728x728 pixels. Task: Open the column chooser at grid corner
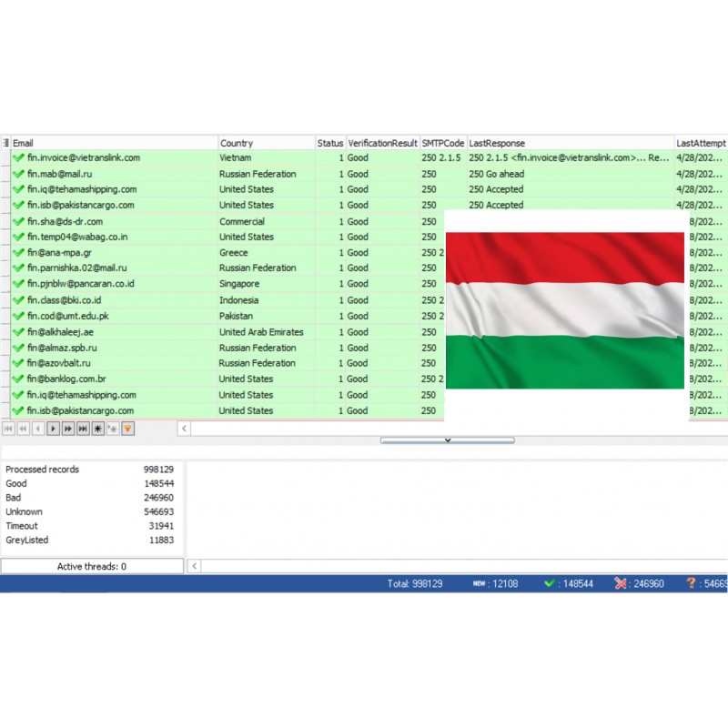coord(5,143)
